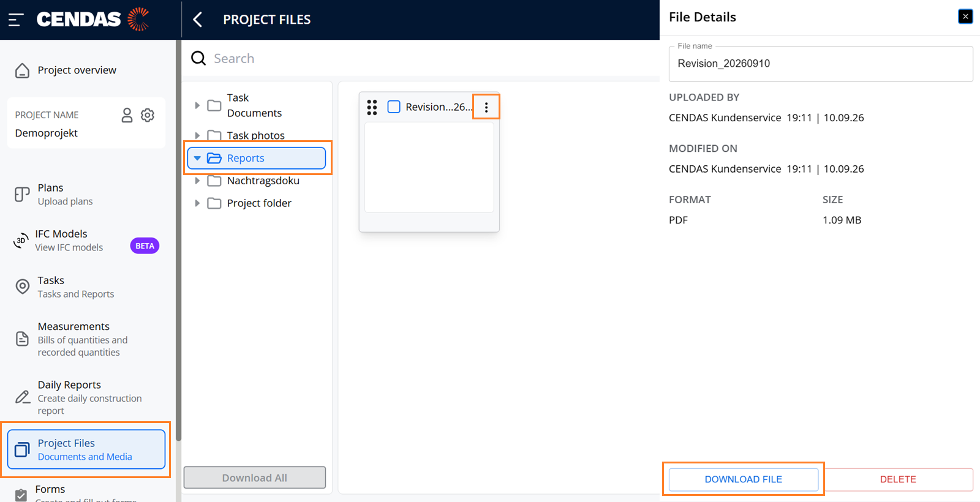This screenshot has height=502, width=980.
Task: Select Project Files in sidebar
Action: pos(86,449)
